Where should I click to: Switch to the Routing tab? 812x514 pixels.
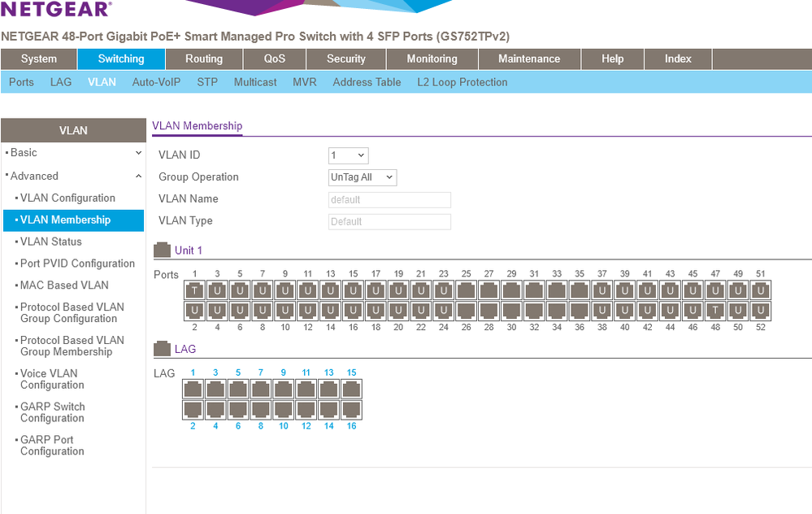(x=204, y=59)
